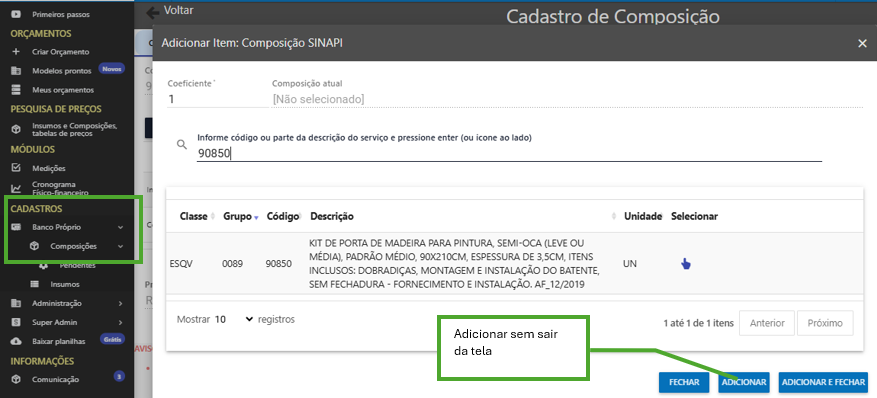Expand the Super Admin submenu chevron
The image size is (877, 398).
click(x=121, y=323)
